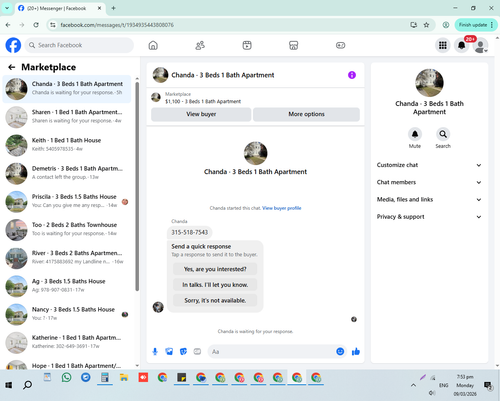Screen dimensions: 500x401
Task: Open File Explorer from the taskbar
Action: tap(124, 377)
